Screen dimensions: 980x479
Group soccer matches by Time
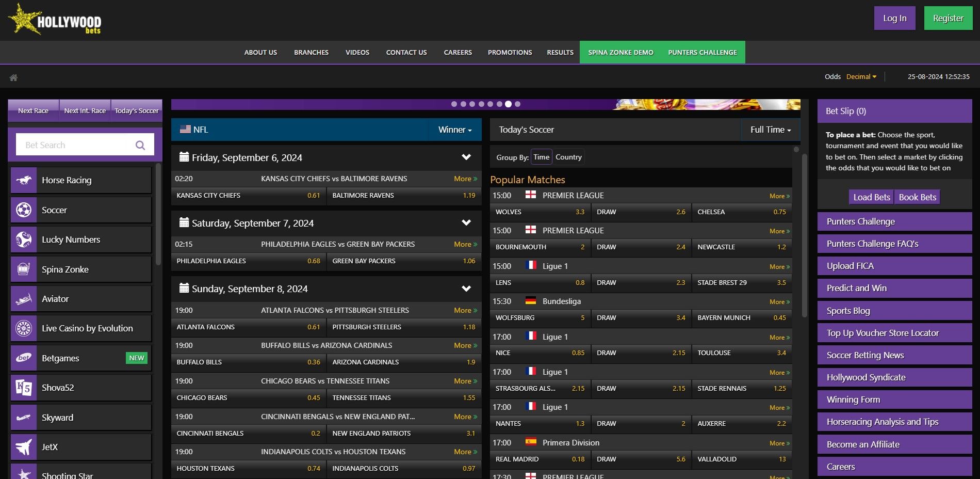pyautogui.click(x=542, y=157)
